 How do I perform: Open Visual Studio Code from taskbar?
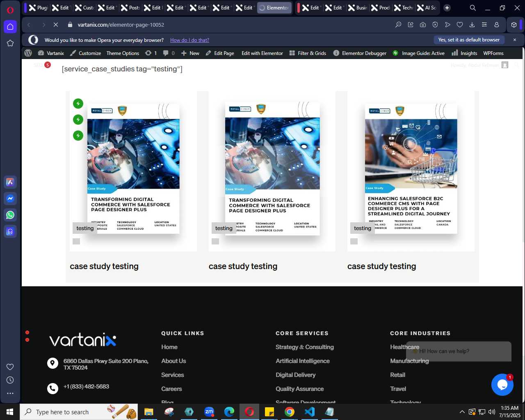coord(310,412)
